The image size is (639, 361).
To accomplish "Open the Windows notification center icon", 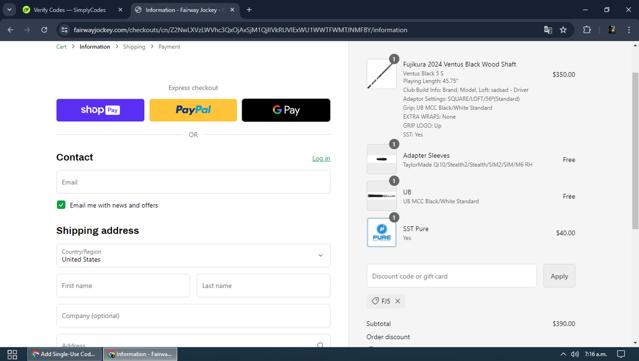I will pos(621,354).
